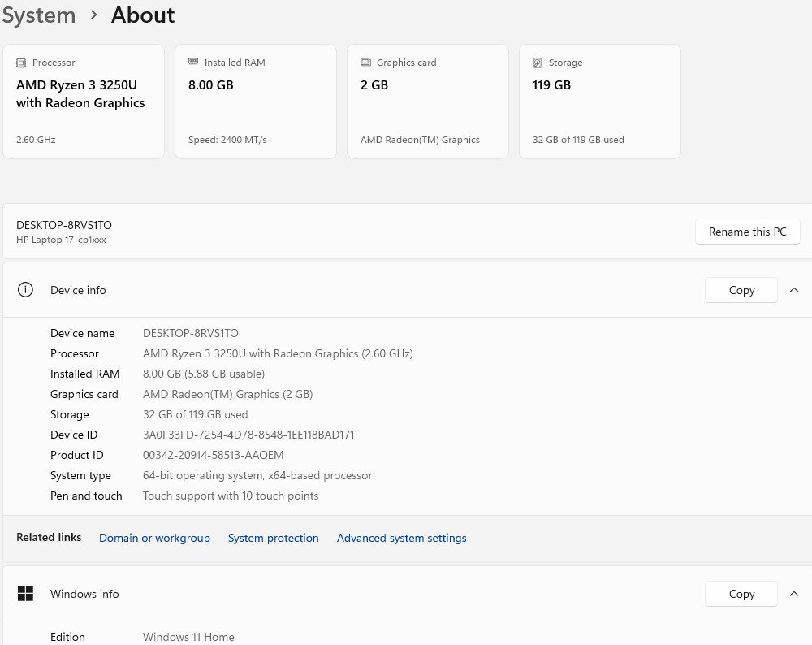Click the System type label
Image resolution: width=812 pixels, height=645 pixels.
point(80,475)
